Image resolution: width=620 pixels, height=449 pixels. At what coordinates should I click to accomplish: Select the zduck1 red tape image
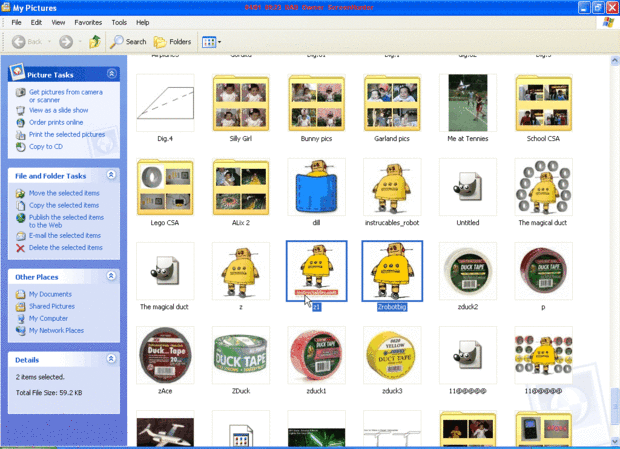click(x=316, y=355)
